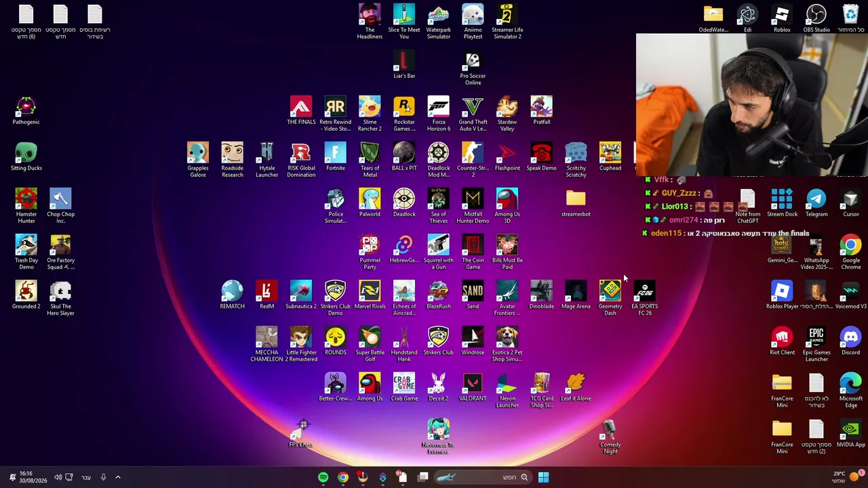Show hidden system tray icons

coord(117,477)
